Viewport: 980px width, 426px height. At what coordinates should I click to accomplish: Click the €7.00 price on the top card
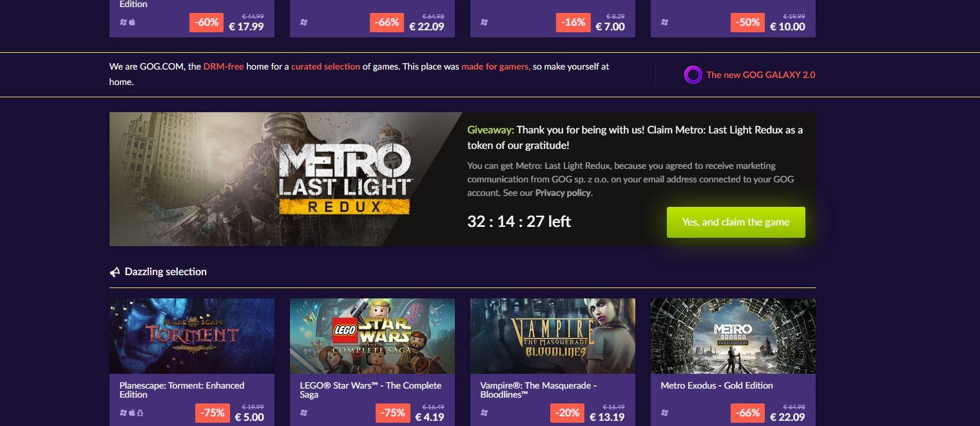click(610, 26)
